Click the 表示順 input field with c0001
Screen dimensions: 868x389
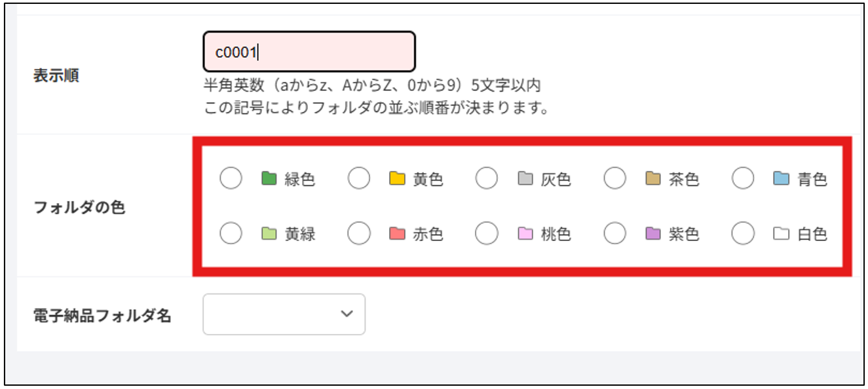tap(309, 51)
